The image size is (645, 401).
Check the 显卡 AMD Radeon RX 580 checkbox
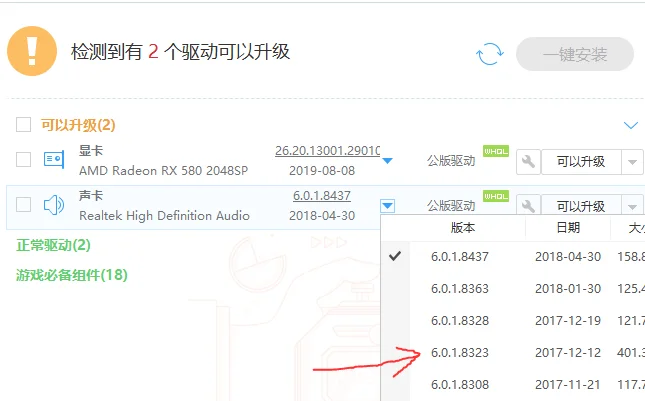click(x=23, y=160)
